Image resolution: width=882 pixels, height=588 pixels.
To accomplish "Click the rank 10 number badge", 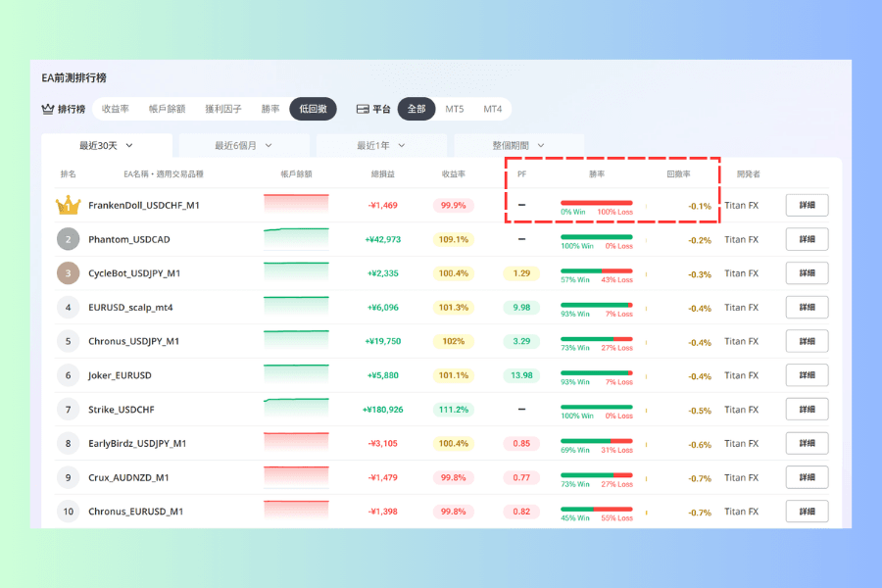I will coord(68,512).
